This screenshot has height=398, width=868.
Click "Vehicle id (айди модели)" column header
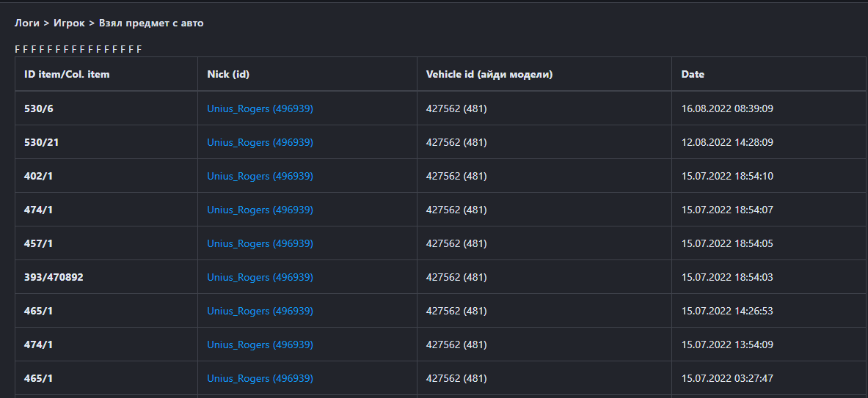tap(489, 74)
